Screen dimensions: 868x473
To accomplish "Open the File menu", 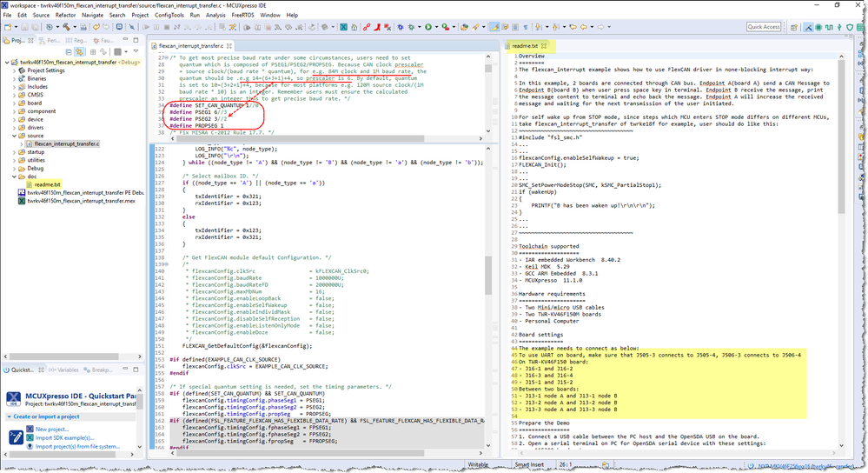I will coord(7,15).
